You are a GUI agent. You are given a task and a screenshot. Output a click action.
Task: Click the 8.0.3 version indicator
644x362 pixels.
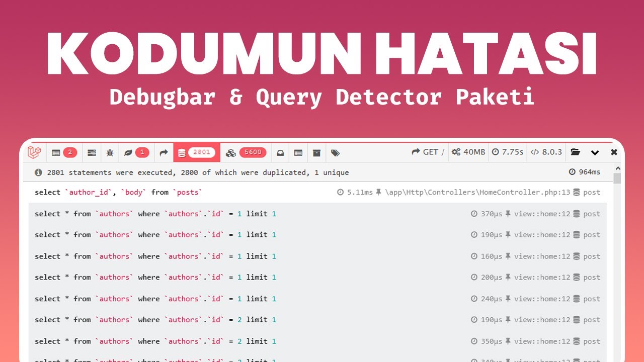pyautogui.click(x=546, y=152)
